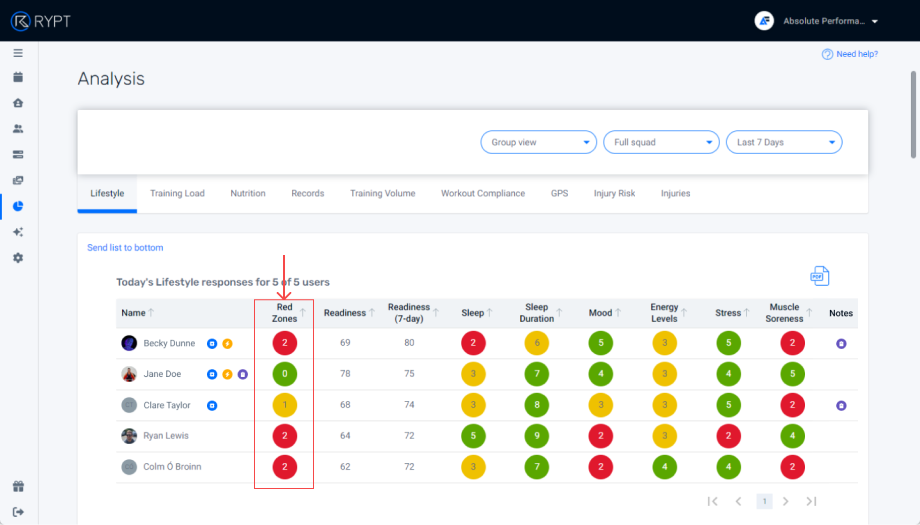Expand the Absolute Performance account menu
Screen dimensions: 920x525
875,21
